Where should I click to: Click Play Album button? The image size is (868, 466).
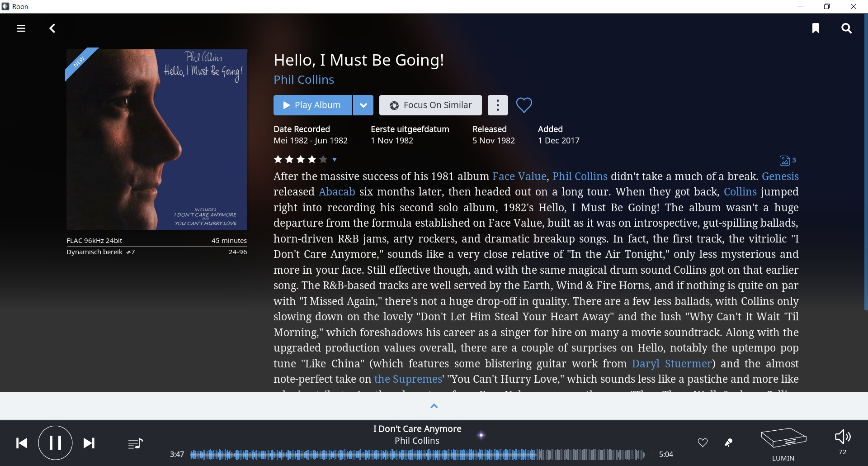313,105
